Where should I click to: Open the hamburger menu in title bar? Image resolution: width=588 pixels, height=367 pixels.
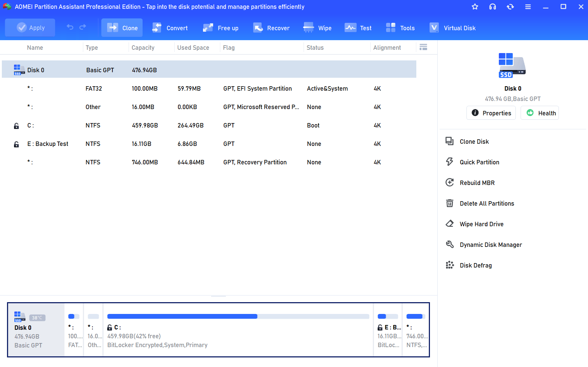pos(528,7)
